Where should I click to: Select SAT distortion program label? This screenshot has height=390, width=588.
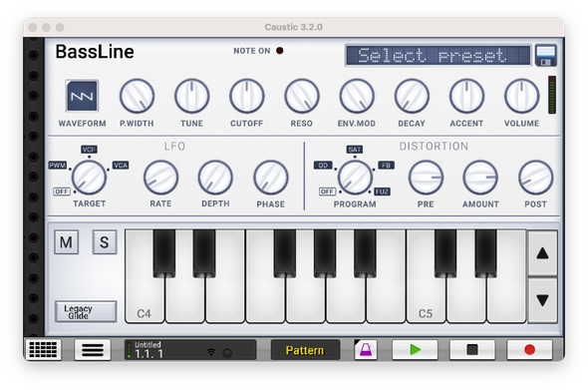[x=355, y=150]
